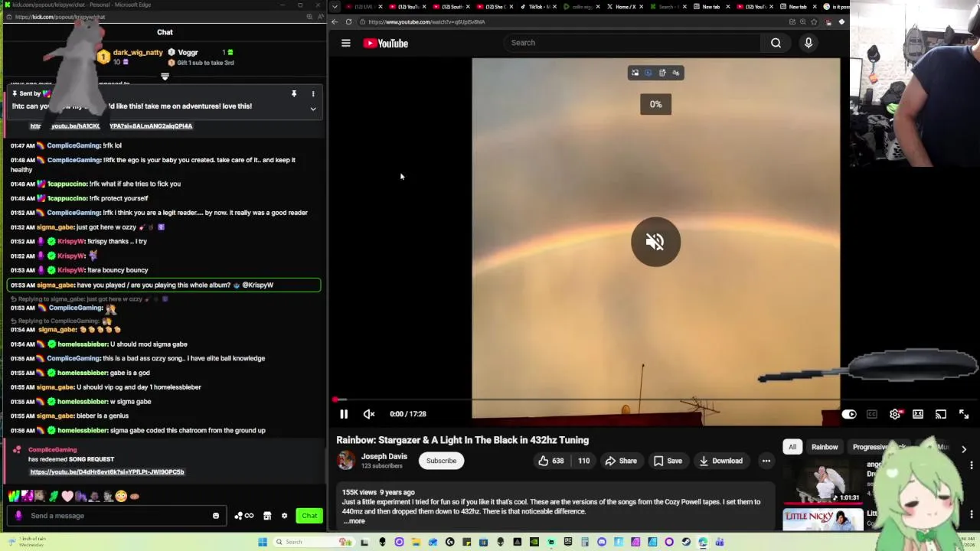Expand the gift leaderboard chevron in chat
The height and width of the screenshot is (551, 980).
(165, 76)
